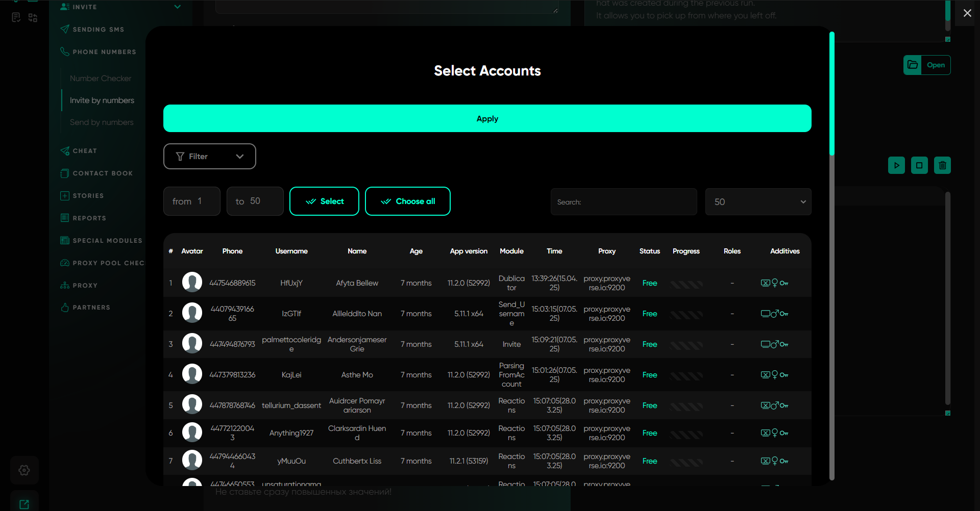
Task: Collapse the Invite section chevron
Action: point(178,7)
